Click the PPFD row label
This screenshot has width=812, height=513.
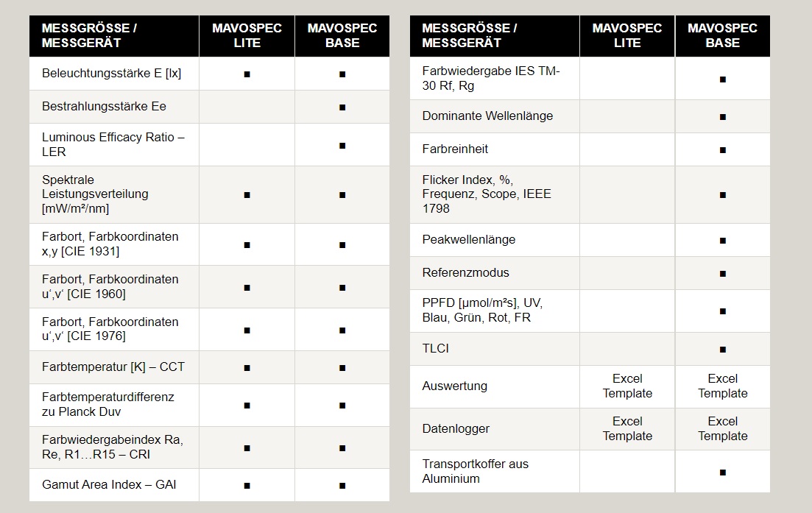pyautogui.click(x=482, y=311)
